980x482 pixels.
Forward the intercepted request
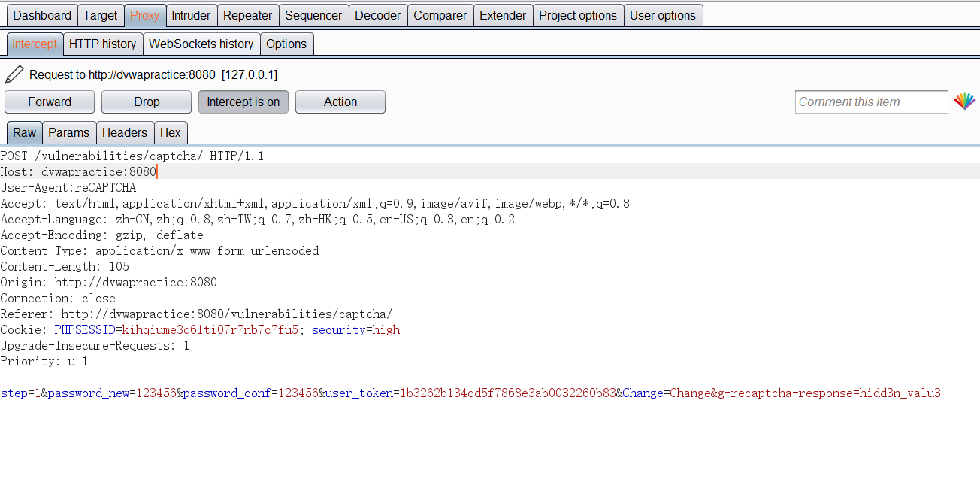click(x=50, y=102)
